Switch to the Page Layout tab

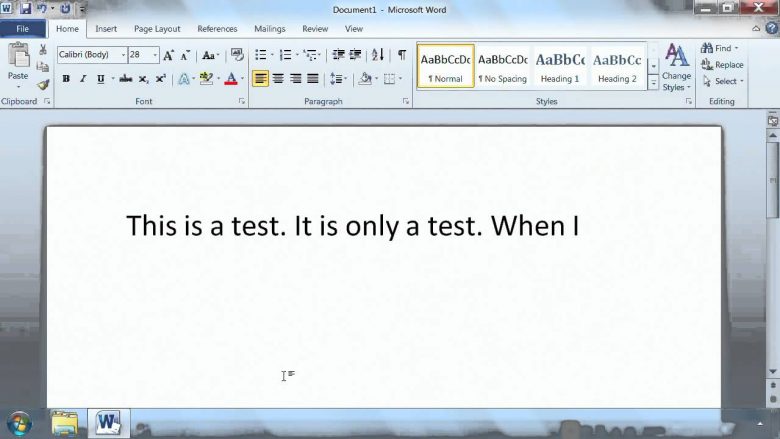(x=157, y=29)
